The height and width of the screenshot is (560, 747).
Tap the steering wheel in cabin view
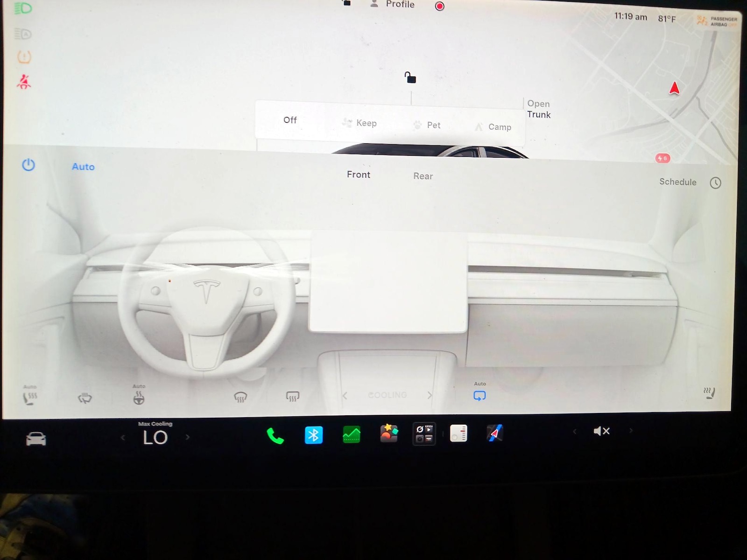click(205, 302)
